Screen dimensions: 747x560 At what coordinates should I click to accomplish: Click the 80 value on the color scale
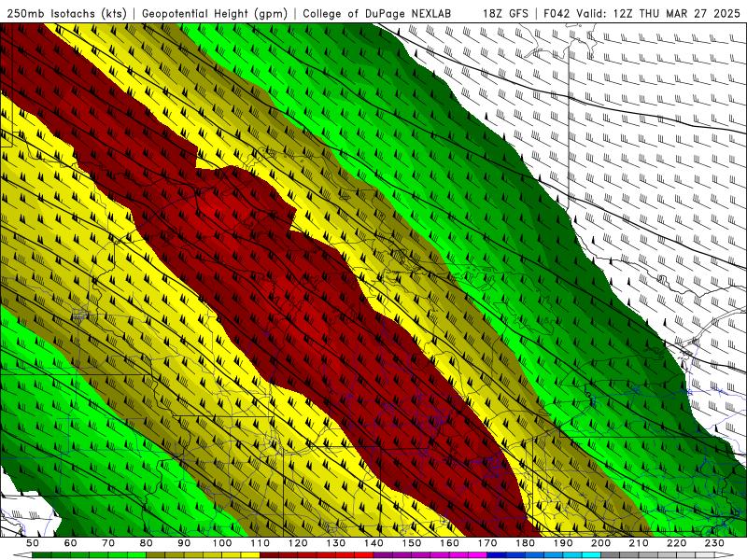tap(147, 543)
